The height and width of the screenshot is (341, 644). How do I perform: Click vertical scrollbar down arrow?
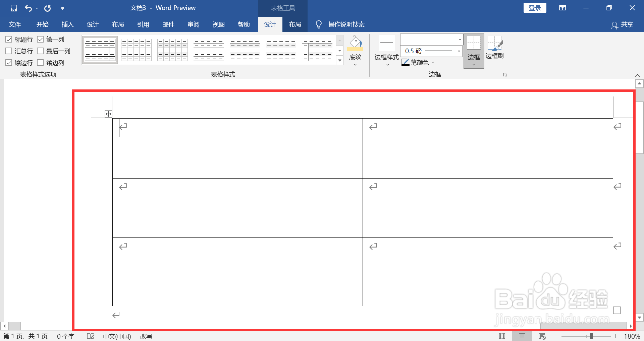point(639,317)
